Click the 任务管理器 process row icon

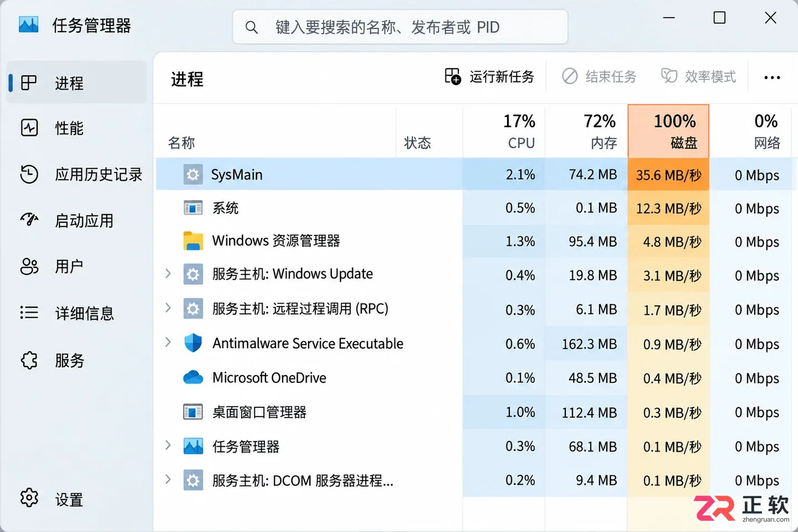193,446
